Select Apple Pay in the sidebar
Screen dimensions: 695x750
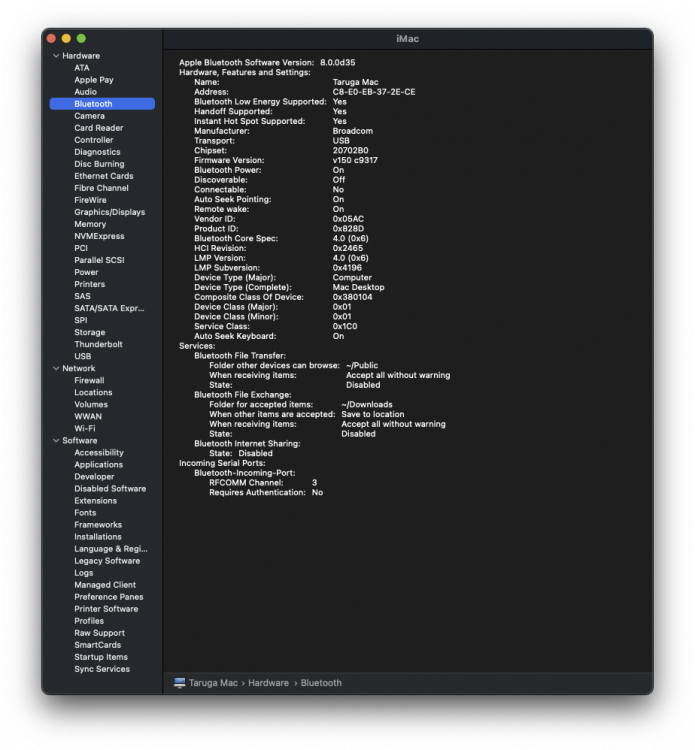point(94,80)
